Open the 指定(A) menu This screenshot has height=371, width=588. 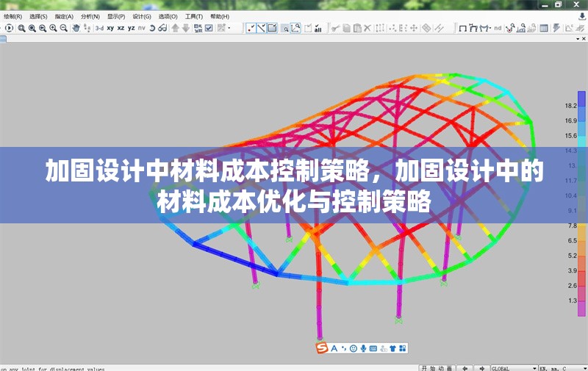pos(64,16)
